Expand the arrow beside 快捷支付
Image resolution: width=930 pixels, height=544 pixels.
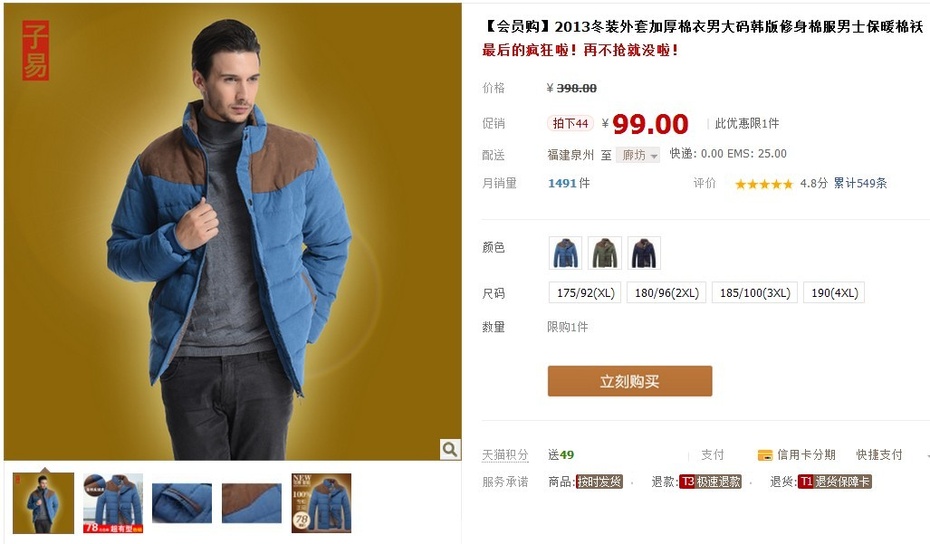coord(927,456)
